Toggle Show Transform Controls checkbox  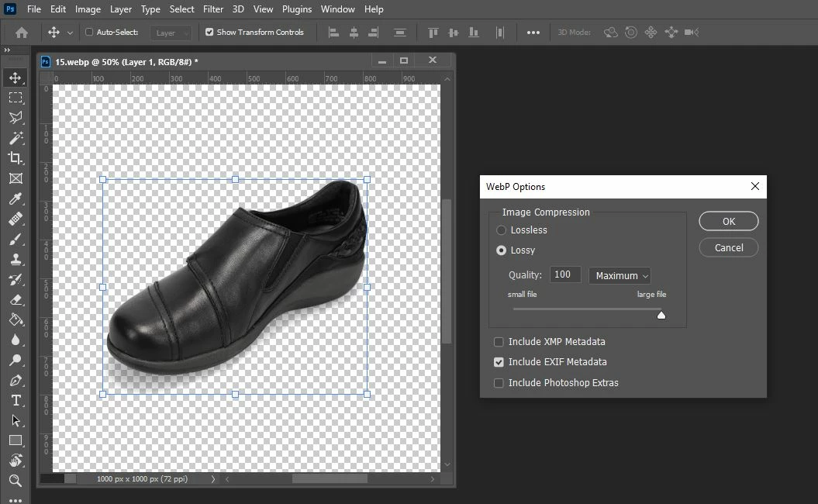(209, 33)
